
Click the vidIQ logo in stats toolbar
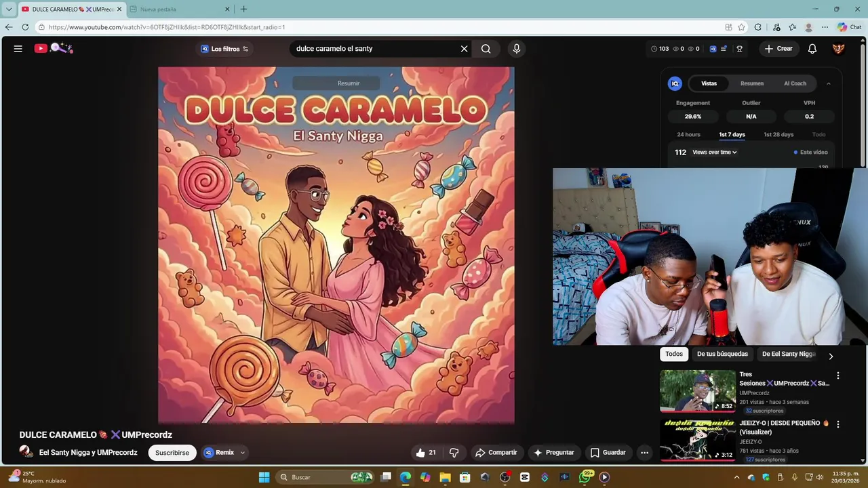[x=713, y=49]
